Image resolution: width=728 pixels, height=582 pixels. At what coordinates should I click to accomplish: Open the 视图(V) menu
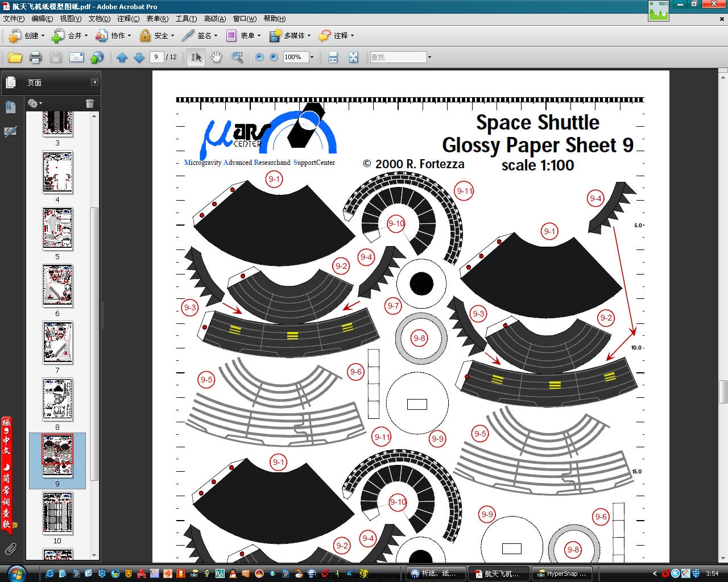[x=71, y=19]
